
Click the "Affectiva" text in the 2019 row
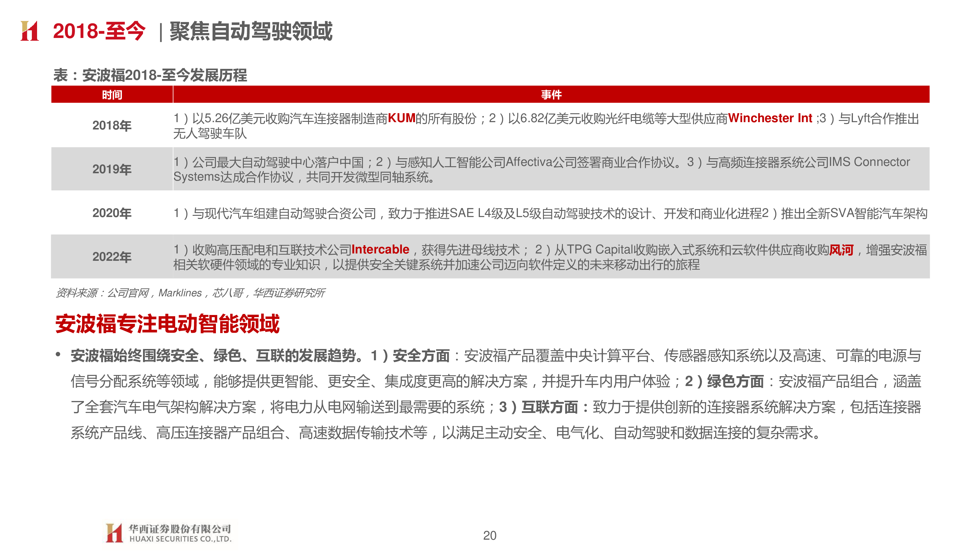click(529, 162)
